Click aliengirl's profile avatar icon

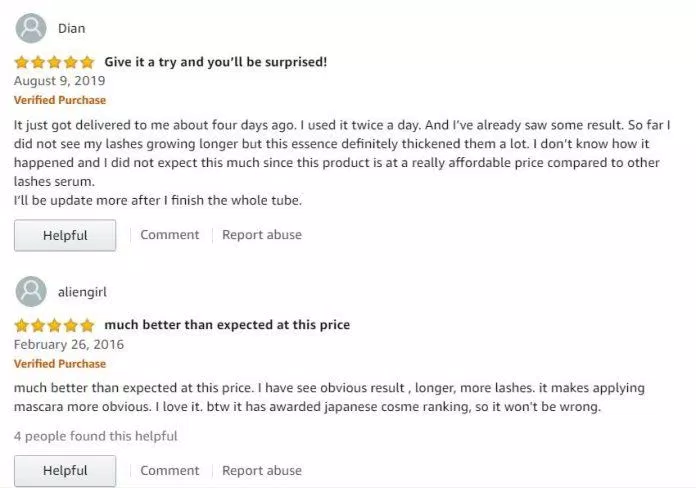coord(31,291)
